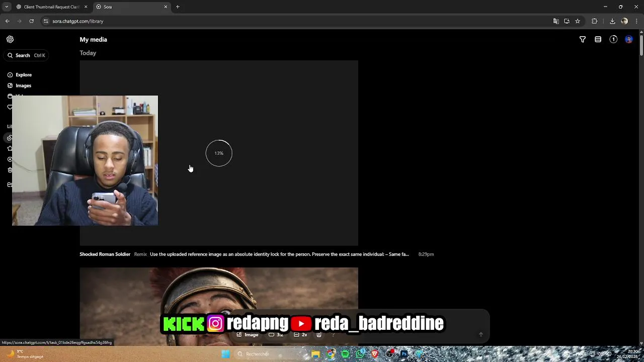Open the Images section in sidebar
Viewport: 644px width, 362px height.
click(20, 85)
